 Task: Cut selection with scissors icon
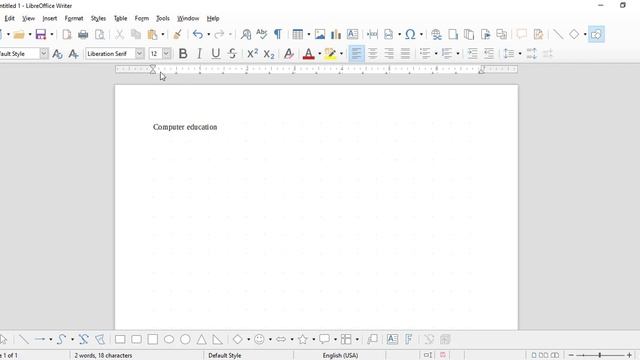[x=119, y=34]
